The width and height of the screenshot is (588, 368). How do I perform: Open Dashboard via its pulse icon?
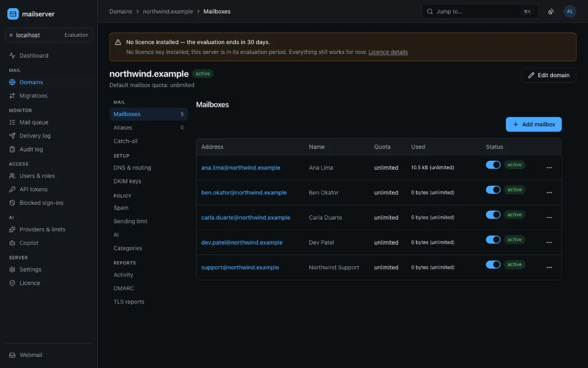point(12,56)
